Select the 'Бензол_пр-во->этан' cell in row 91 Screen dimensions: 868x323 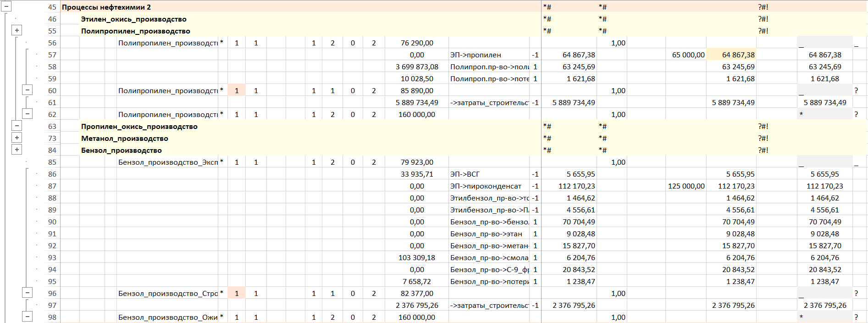click(488, 234)
